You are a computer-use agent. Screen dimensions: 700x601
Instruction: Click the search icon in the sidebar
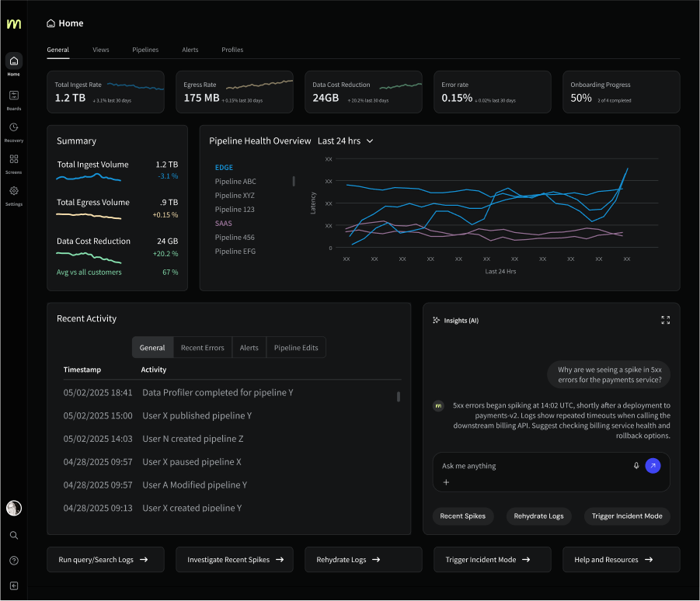tap(13, 535)
